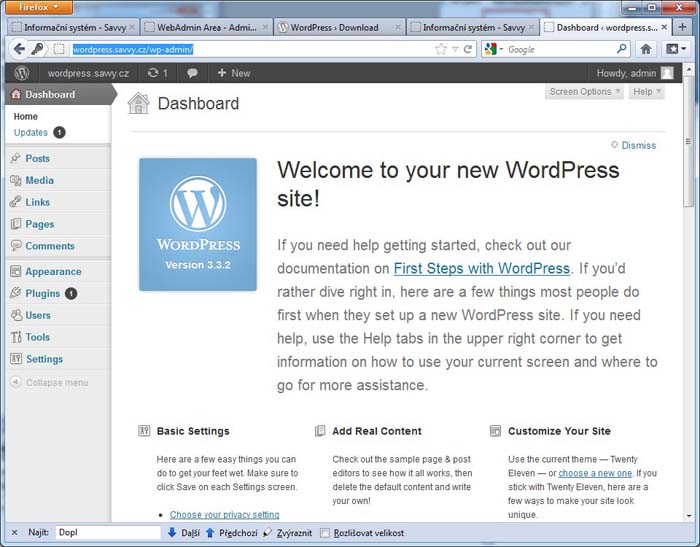Close the find bar with the X
This screenshot has height=547, width=700.
point(14,532)
